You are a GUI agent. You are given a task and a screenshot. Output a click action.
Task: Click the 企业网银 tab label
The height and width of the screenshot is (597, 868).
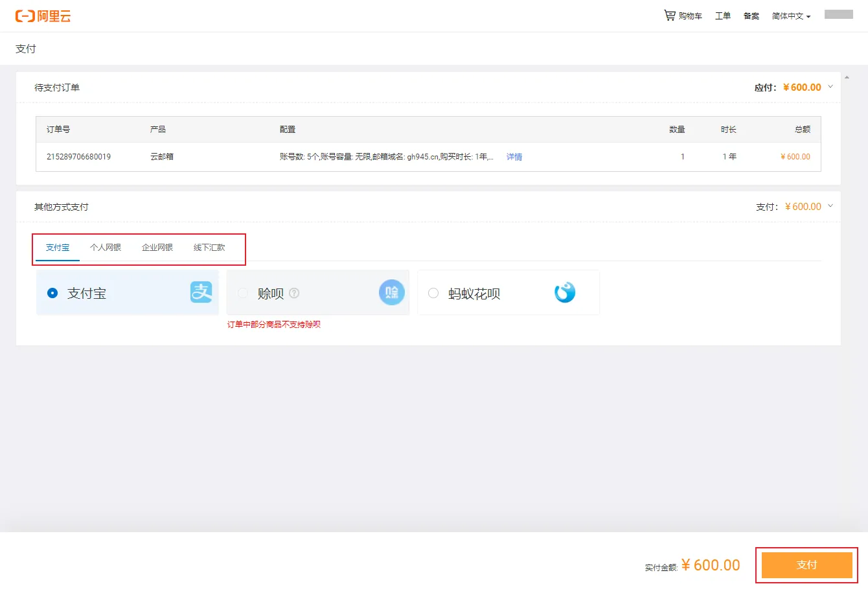[157, 247]
